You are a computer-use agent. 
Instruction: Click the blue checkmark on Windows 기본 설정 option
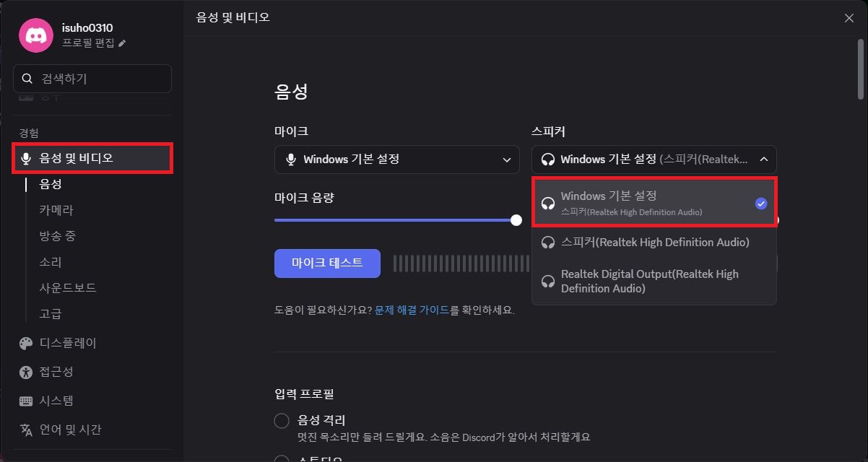[x=761, y=204]
